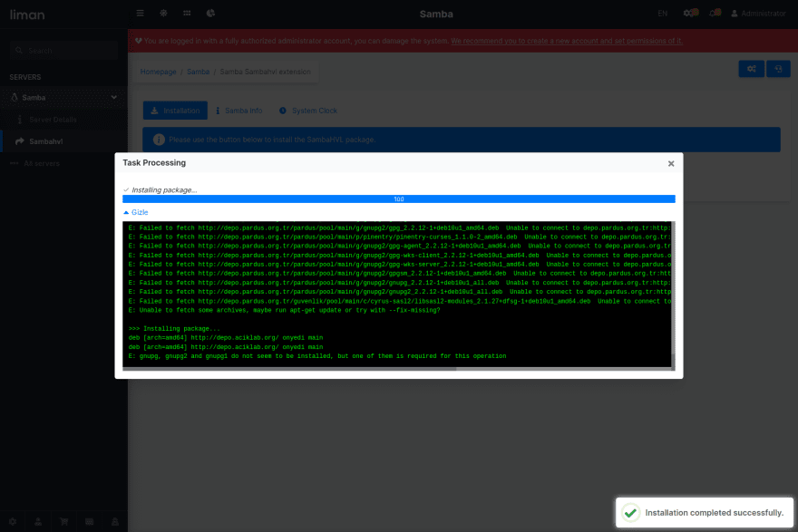Click the blue gears button top right
Image resolution: width=798 pixels, height=532 pixels.
point(751,69)
